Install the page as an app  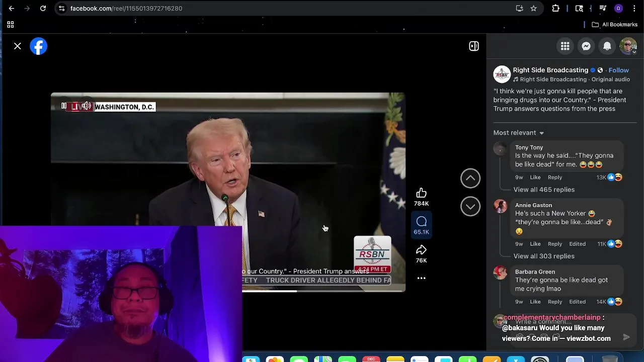click(520, 8)
